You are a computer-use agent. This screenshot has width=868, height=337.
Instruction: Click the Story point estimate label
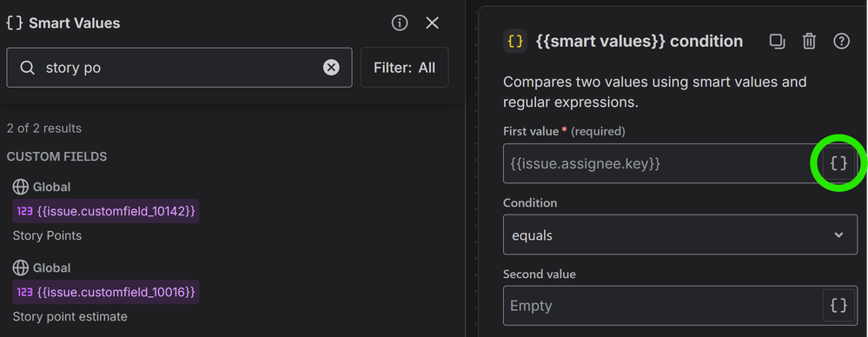tap(70, 316)
